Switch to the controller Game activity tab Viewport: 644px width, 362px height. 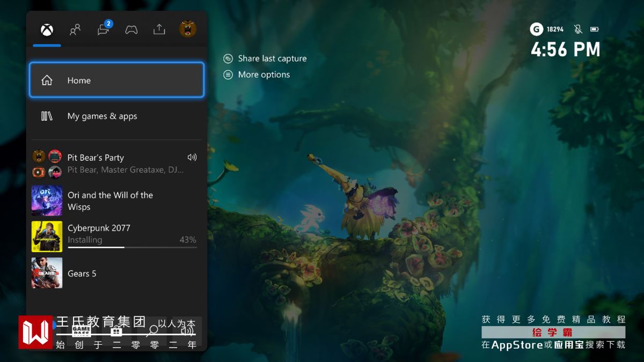(131, 29)
